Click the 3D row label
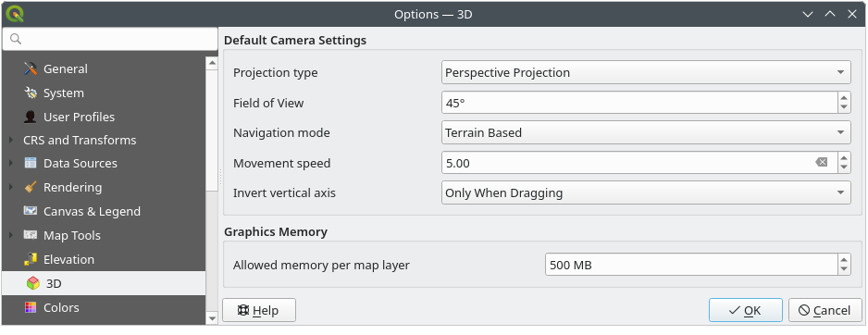 pos(54,283)
